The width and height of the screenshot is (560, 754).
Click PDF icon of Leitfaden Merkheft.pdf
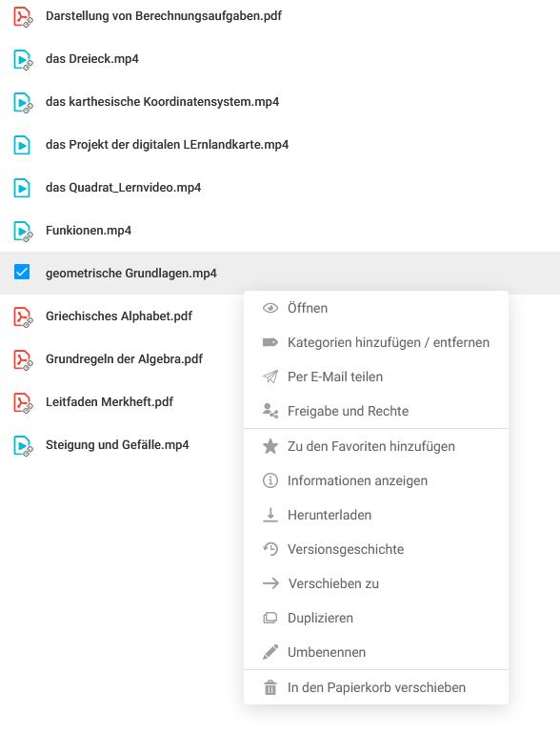[23, 402]
